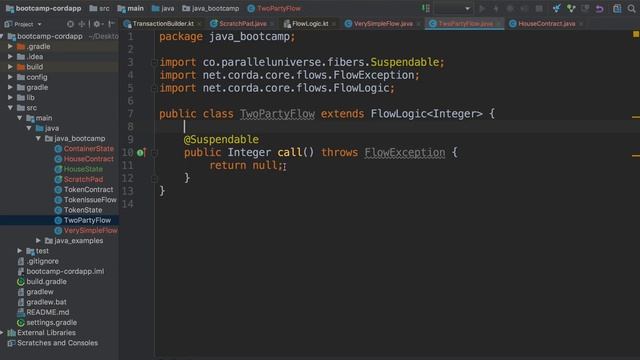Image resolution: width=640 pixels, height=360 pixels.
Task: Click the java breadcrumb in navigation bar
Action: [x=163, y=8]
